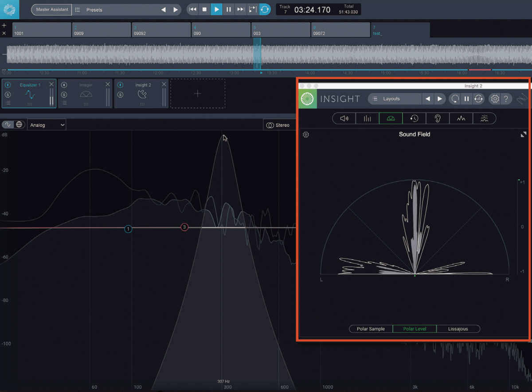
Task: Open Imager module preset list
Action: point(64,103)
